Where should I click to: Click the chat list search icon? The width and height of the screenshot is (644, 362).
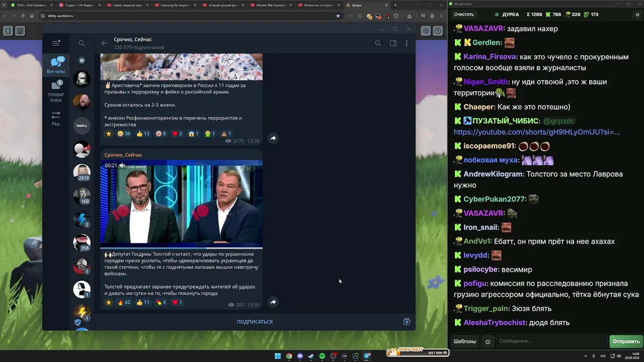point(82,43)
